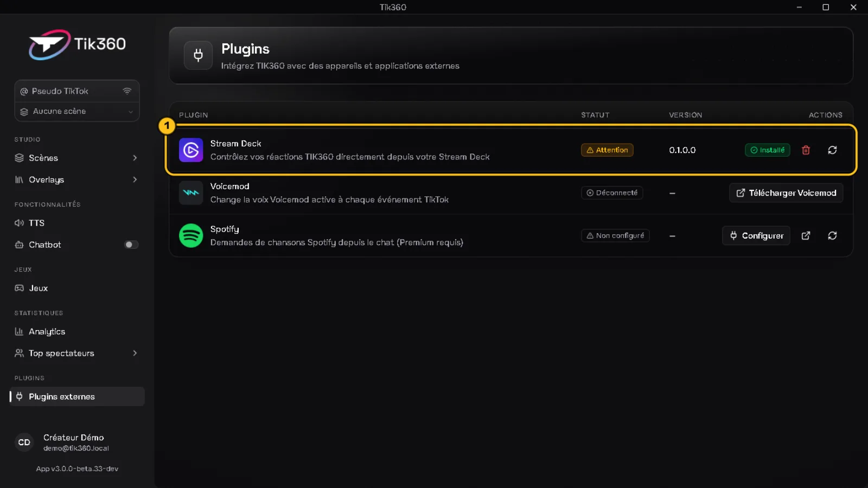Screen dimensions: 868x488
Task: Click the Déconnecté status badge
Action: [x=612, y=193]
